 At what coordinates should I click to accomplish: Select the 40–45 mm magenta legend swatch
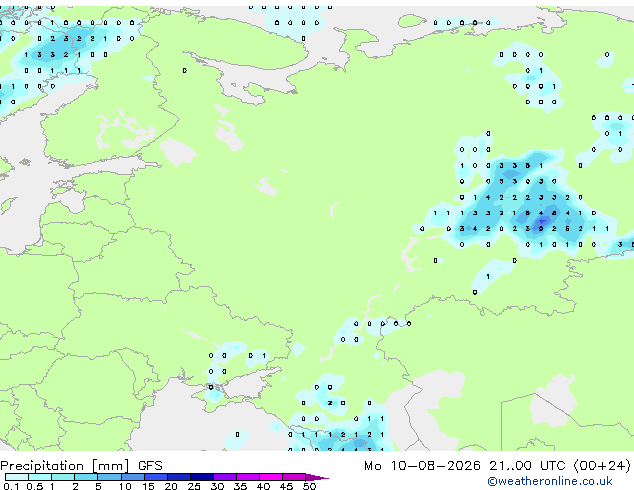click(271, 477)
